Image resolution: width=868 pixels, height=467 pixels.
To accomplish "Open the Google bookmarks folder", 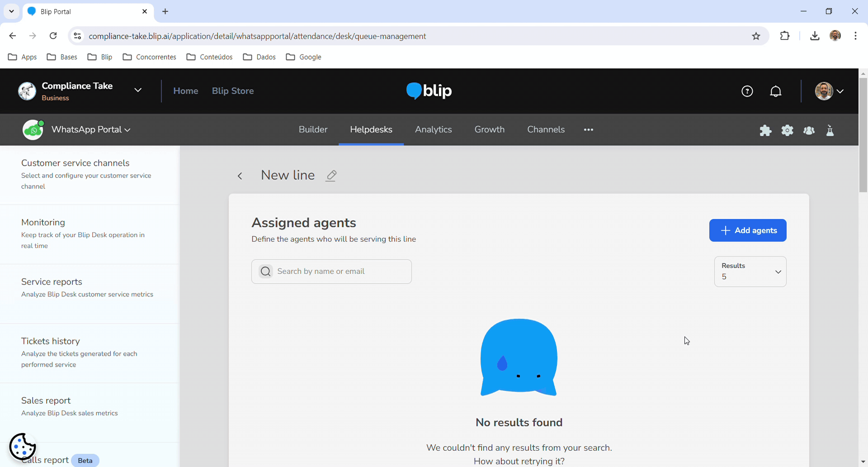I will tap(303, 57).
